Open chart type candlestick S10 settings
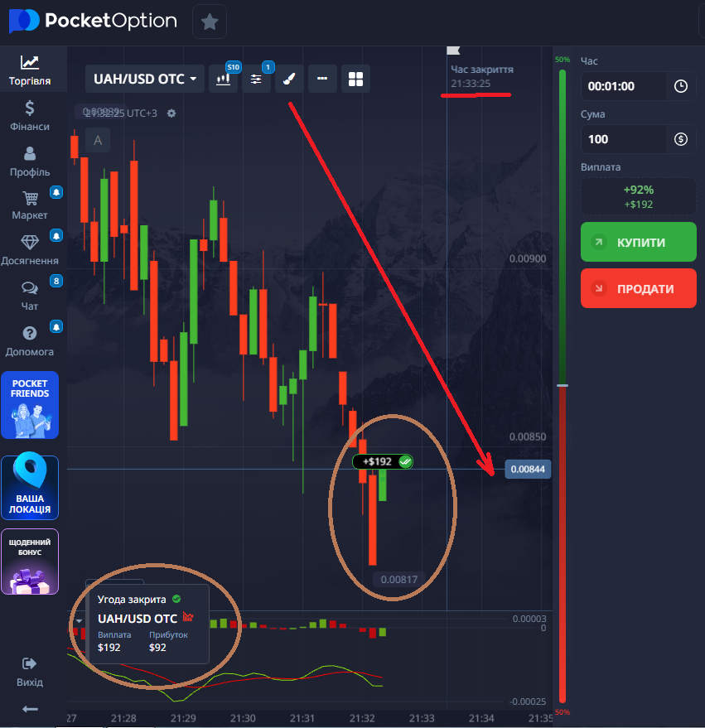The height and width of the screenshot is (728, 705). (x=224, y=79)
